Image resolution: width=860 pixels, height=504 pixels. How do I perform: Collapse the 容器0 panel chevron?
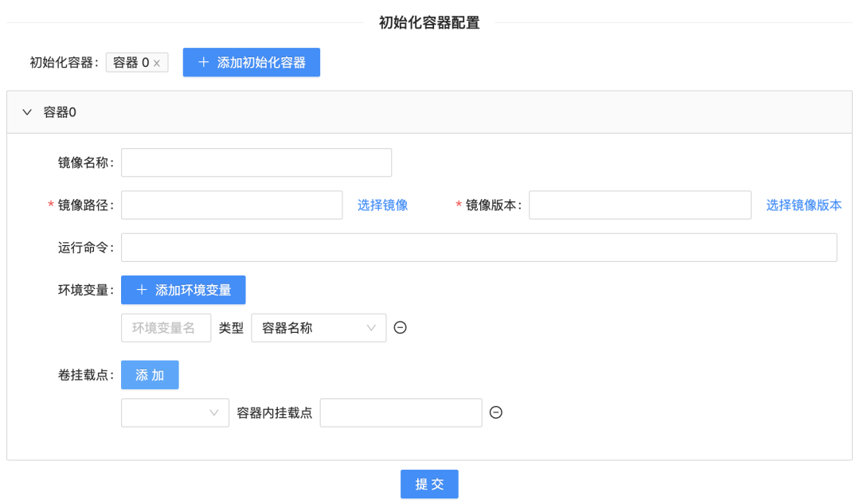(27, 112)
